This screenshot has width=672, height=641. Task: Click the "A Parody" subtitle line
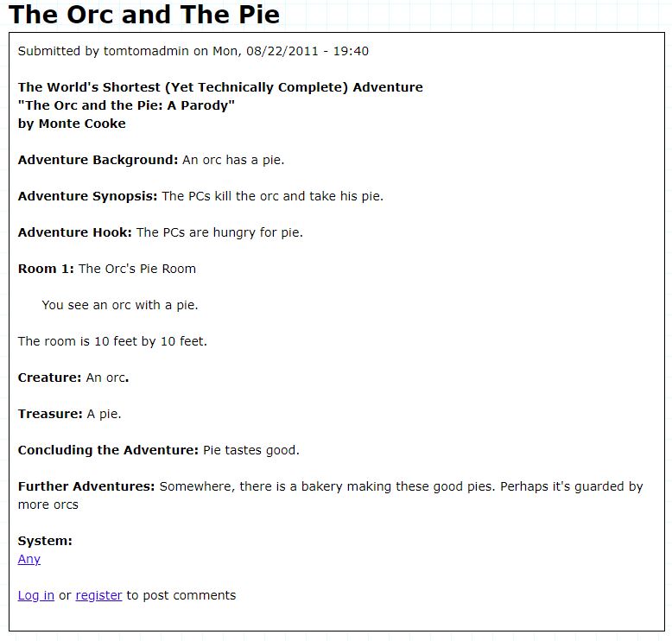coord(127,105)
